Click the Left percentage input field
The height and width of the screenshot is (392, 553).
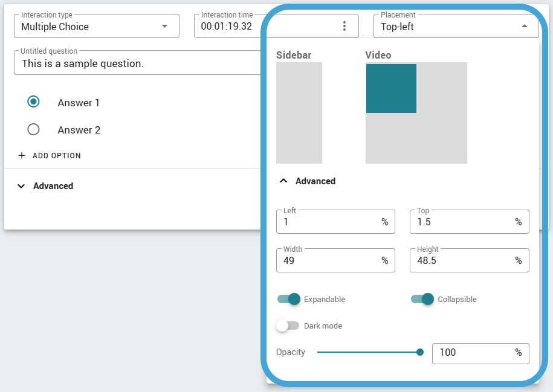pyautogui.click(x=335, y=222)
